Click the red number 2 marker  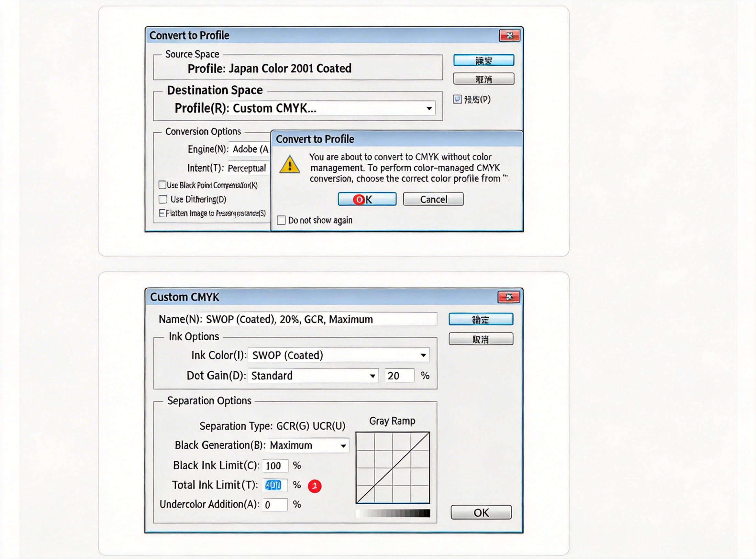314,486
